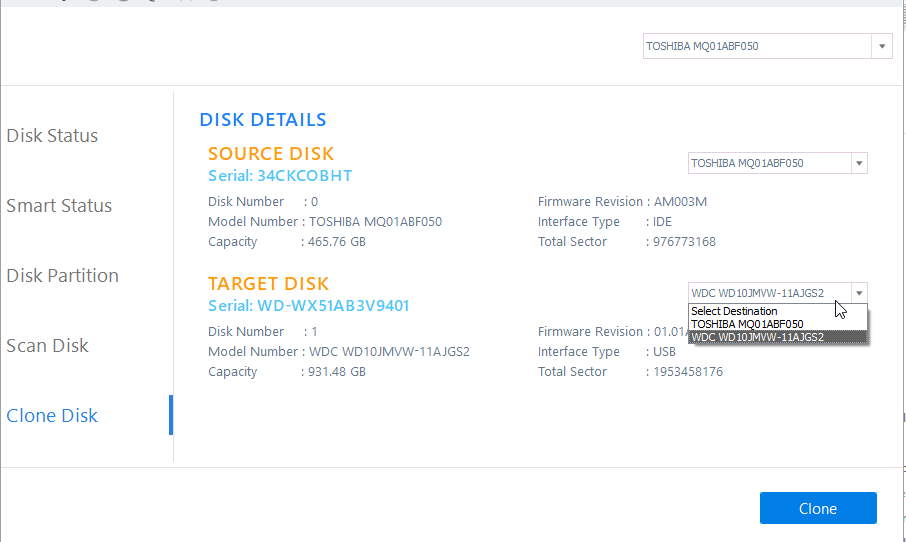Open the source disk dropdown arrow
906x542 pixels.
[x=858, y=163]
